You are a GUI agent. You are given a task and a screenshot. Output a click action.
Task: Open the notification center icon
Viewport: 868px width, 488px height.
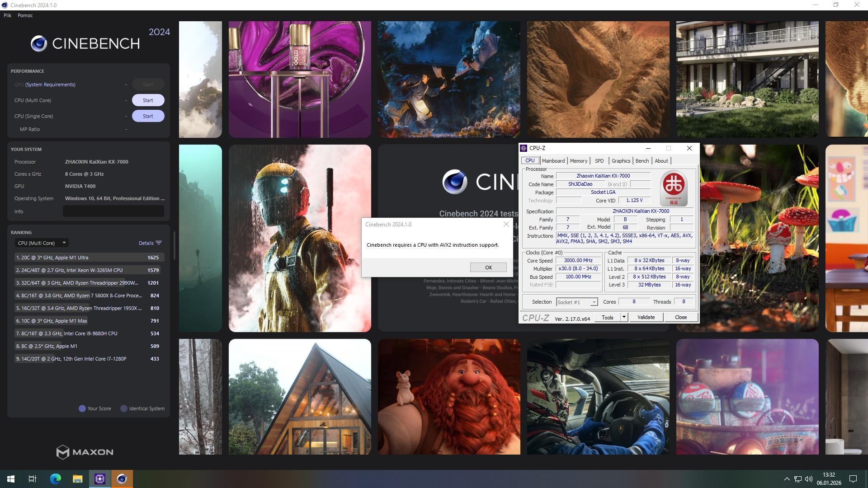coord(853,479)
